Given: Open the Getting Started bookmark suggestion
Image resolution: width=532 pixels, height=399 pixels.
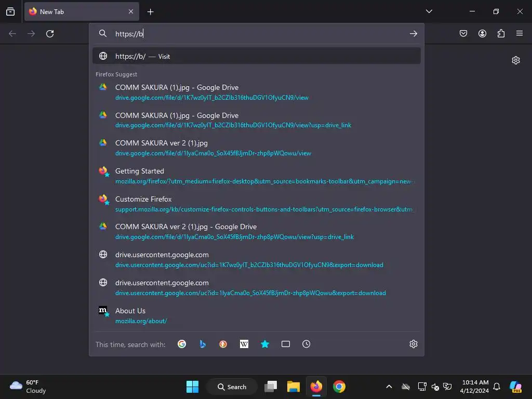Looking at the screenshot, I should tap(257, 176).
